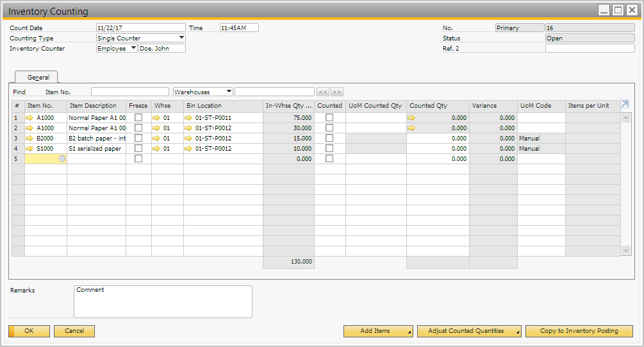Open Warehouses find dropdown
Screen dimensions: 644x347
229,92
